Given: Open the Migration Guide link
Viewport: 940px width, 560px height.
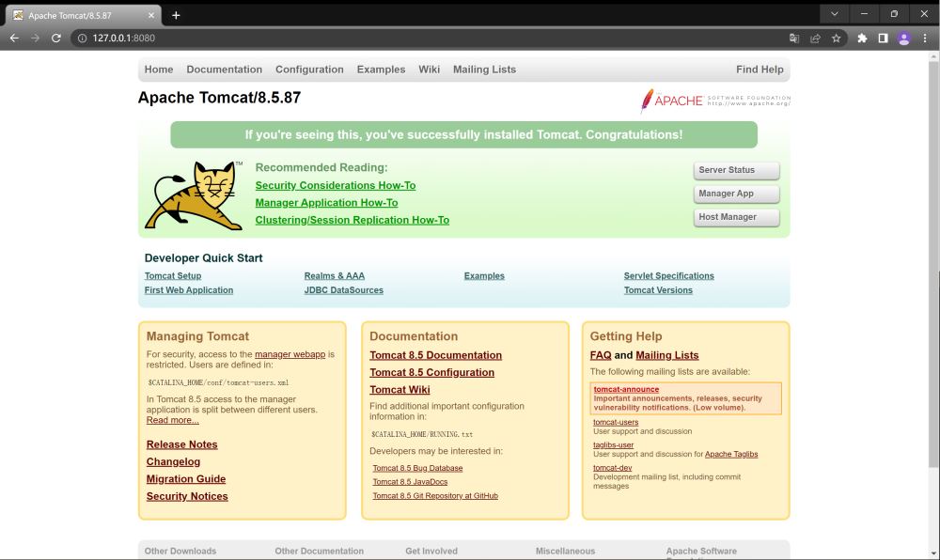Looking at the screenshot, I should tap(186, 479).
